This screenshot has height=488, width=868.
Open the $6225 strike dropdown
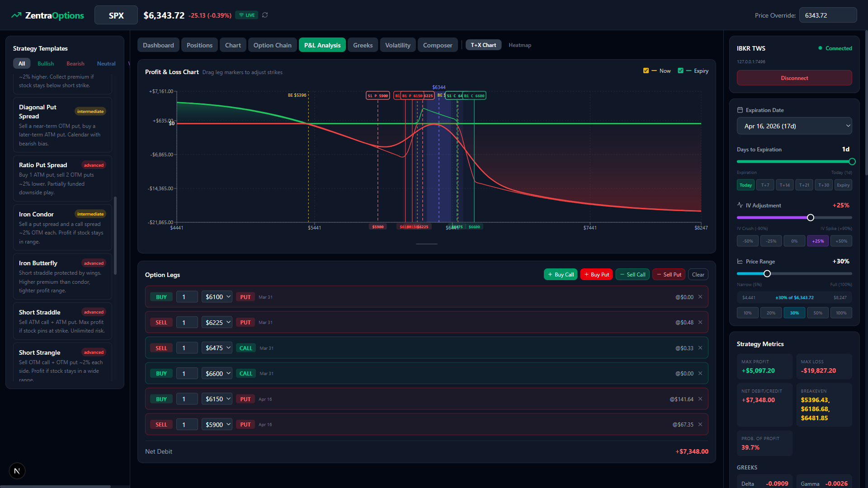217,322
